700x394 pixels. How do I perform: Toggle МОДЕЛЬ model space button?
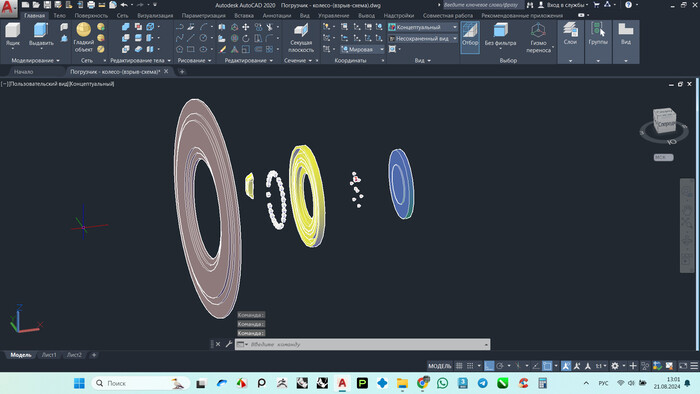[440, 366]
